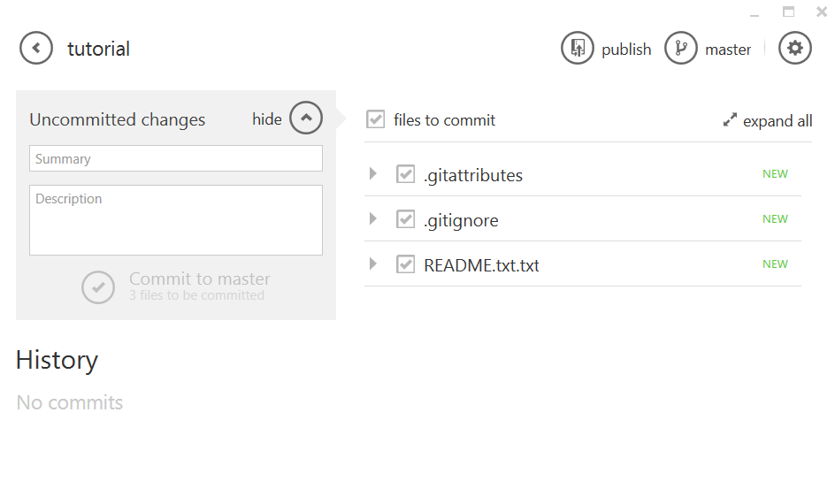Click the hide link text
Screen dimensions: 835x504
(x=267, y=119)
